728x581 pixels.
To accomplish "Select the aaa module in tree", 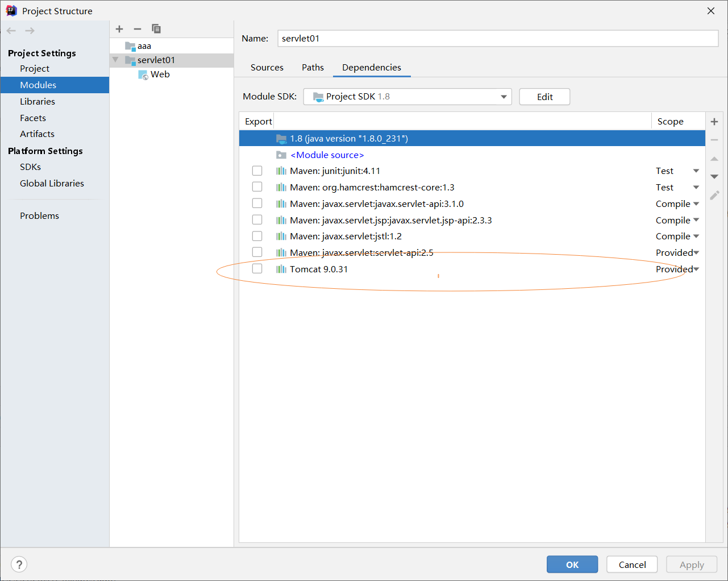I will [x=144, y=46].
